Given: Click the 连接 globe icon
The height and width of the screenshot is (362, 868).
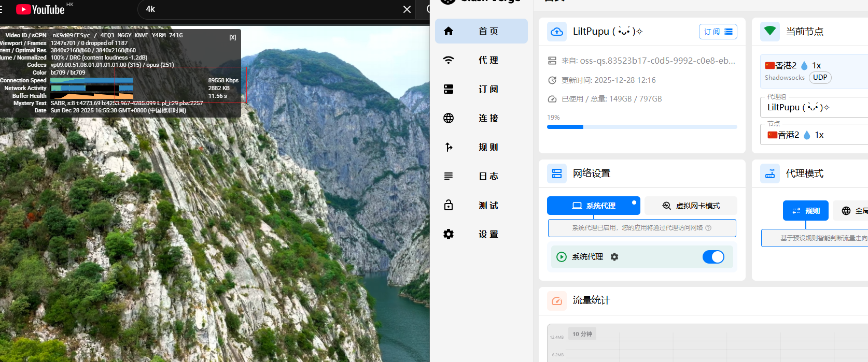Looking at the screenshot, I should [449, 118].
